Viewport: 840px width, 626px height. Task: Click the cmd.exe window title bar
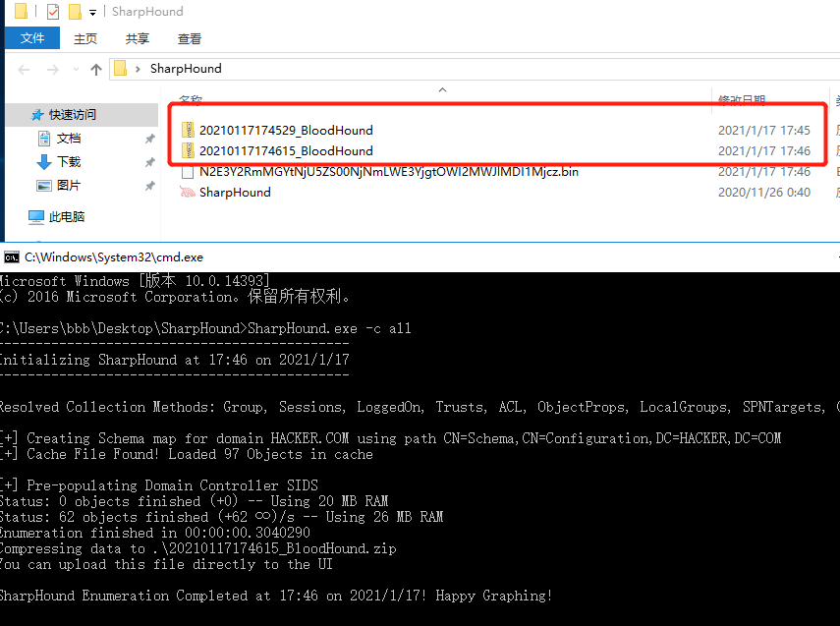tap(420, 257)
